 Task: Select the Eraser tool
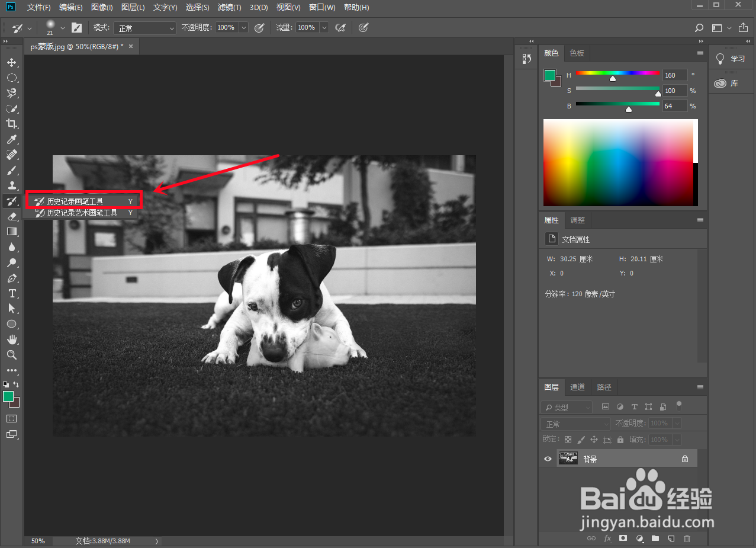(x=11, y=216)
